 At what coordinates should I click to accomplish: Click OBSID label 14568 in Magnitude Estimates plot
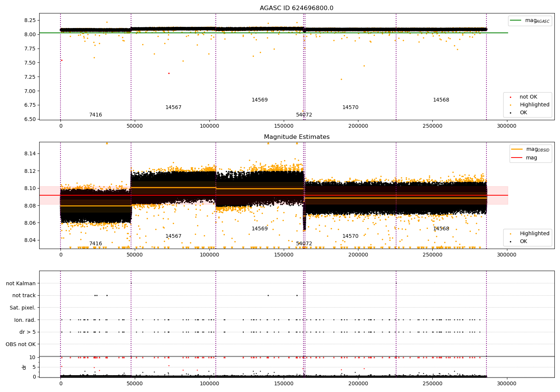[441, 229]
